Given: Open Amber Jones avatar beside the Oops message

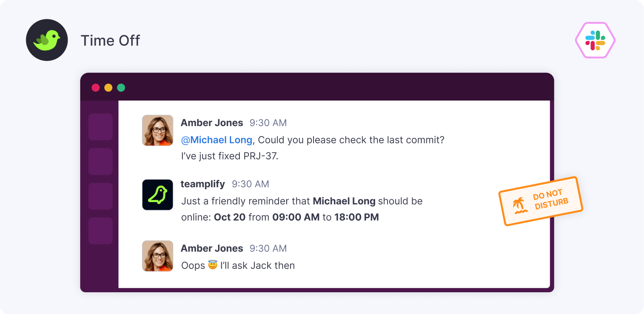Looking at the screenshot, I should pos(157,256).
